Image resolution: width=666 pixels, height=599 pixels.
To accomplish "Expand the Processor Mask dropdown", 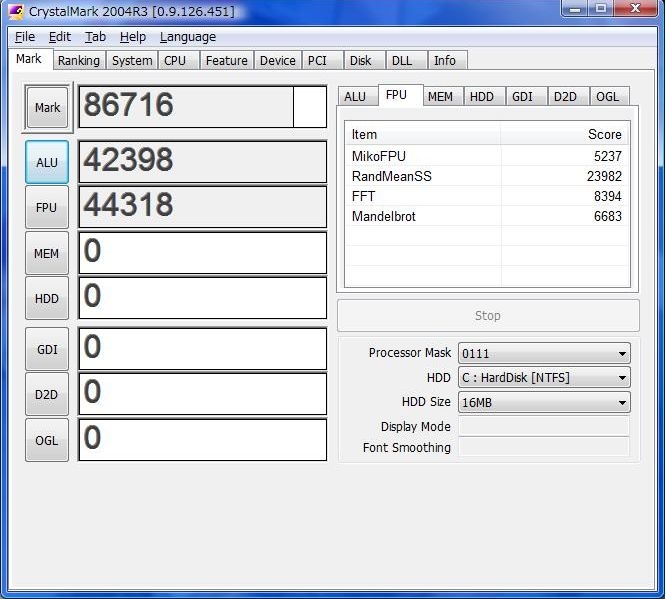I will tap(544, 353).
